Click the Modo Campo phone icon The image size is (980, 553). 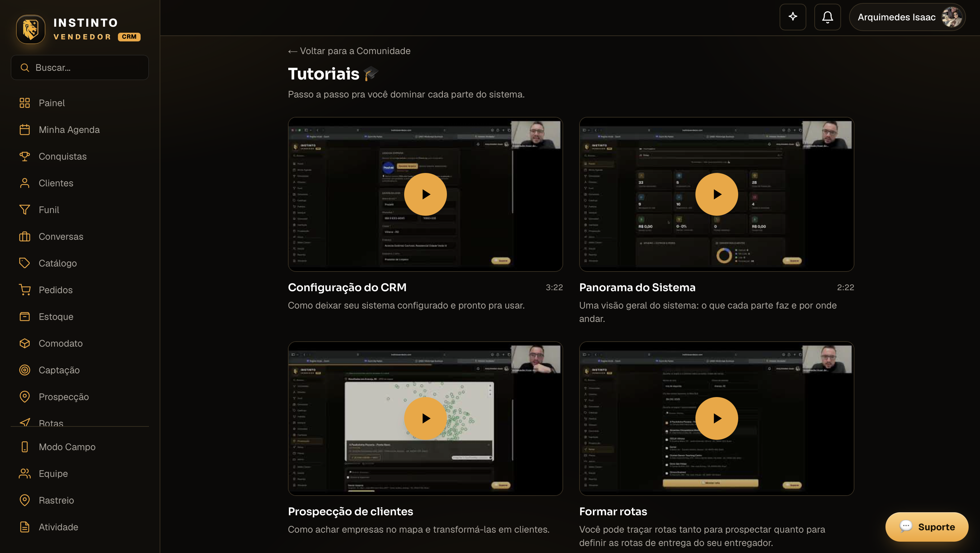tap(25, 447)
